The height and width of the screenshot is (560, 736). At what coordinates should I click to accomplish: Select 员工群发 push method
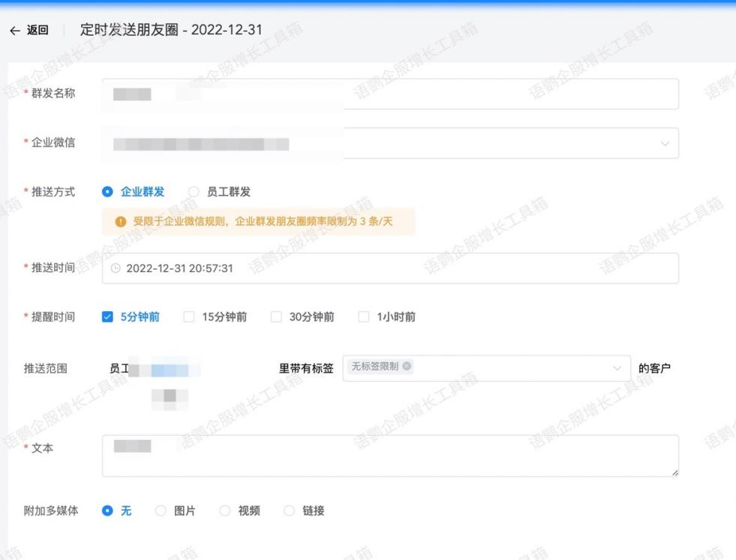[194, 192]
